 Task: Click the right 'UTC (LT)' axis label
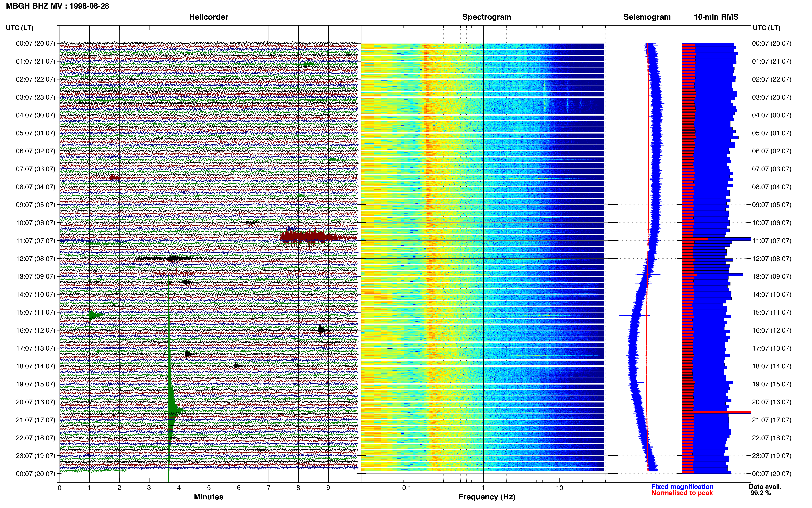(x=766, y=28)
